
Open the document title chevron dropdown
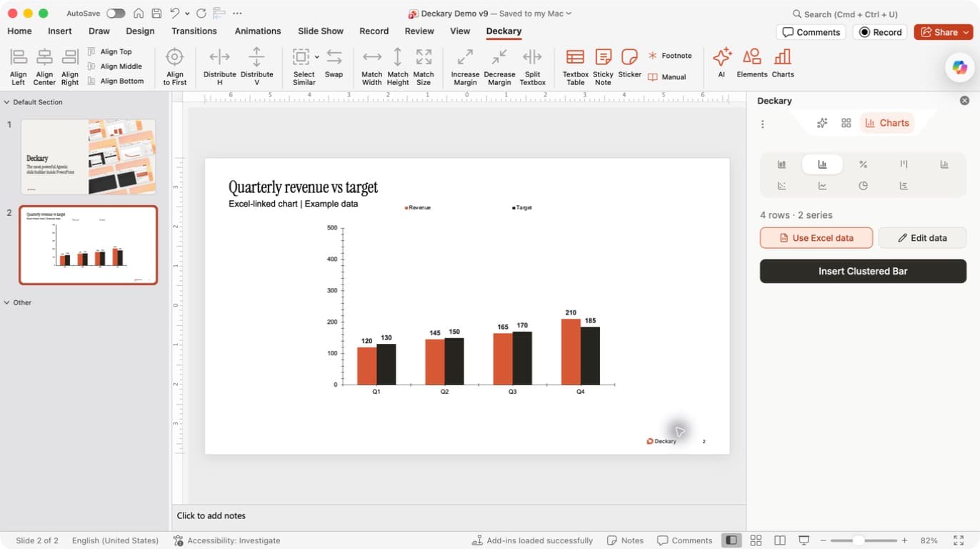coord(569,14)
